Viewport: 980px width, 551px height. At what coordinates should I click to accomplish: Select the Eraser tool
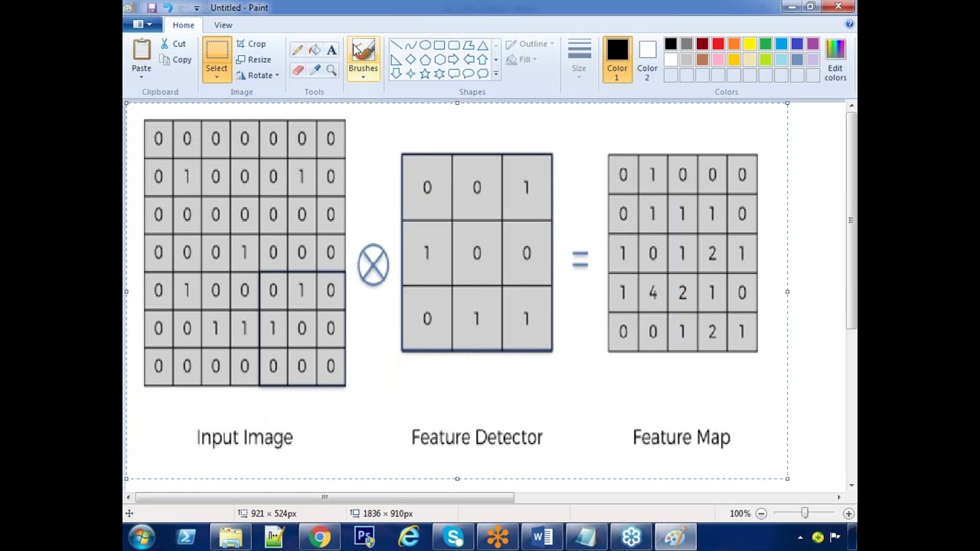pyautogui.click(x=298, y=70)
